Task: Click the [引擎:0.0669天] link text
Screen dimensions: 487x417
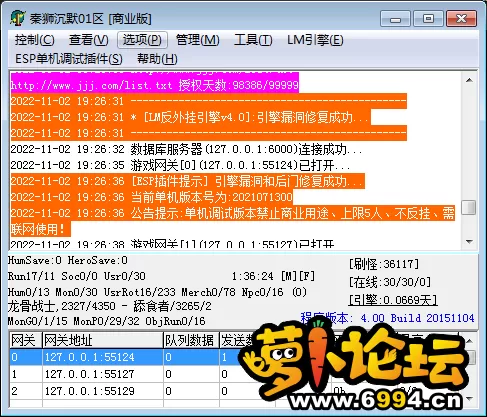Action: tap(393, 300)
